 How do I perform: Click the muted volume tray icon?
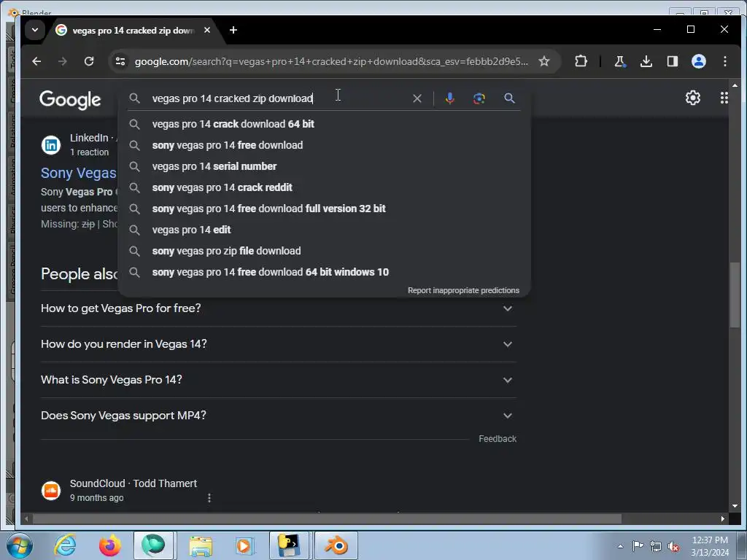click(673, 547)
